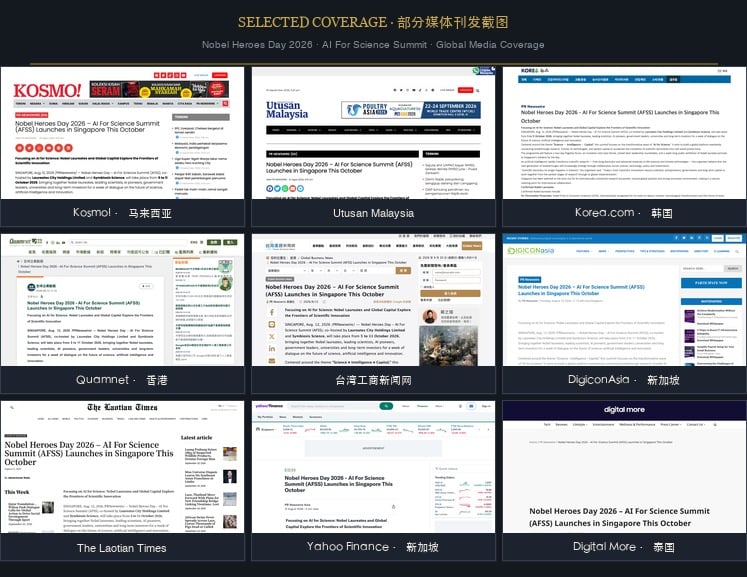Open the Utusan Malaysia article headline

339,167
